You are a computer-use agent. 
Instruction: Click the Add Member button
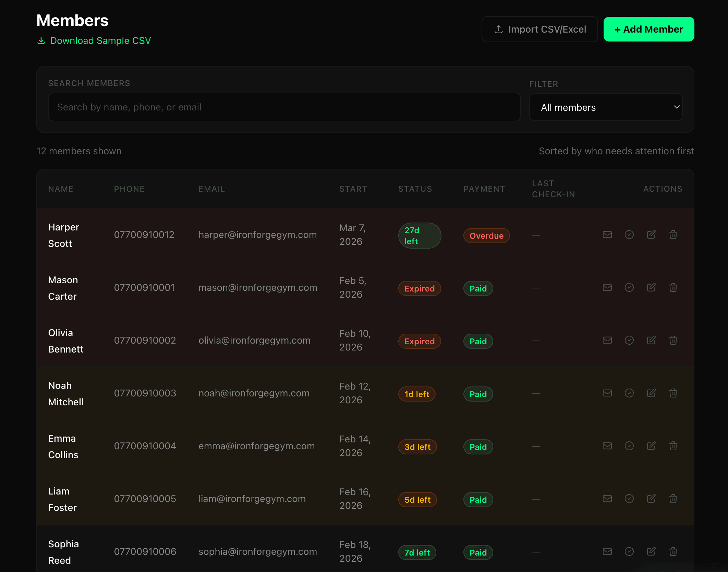point(648,29)
